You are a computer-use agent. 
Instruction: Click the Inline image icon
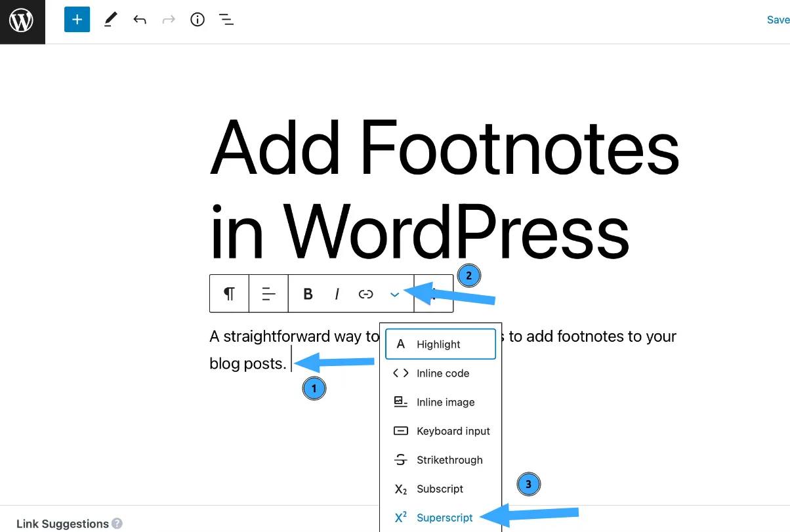[x=401, y=402]
